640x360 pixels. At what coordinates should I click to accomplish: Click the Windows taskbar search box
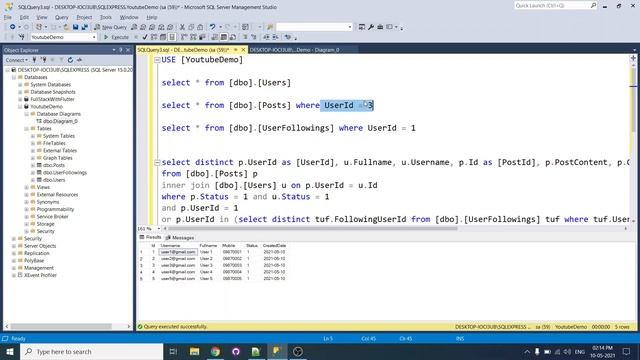(92, 351)
